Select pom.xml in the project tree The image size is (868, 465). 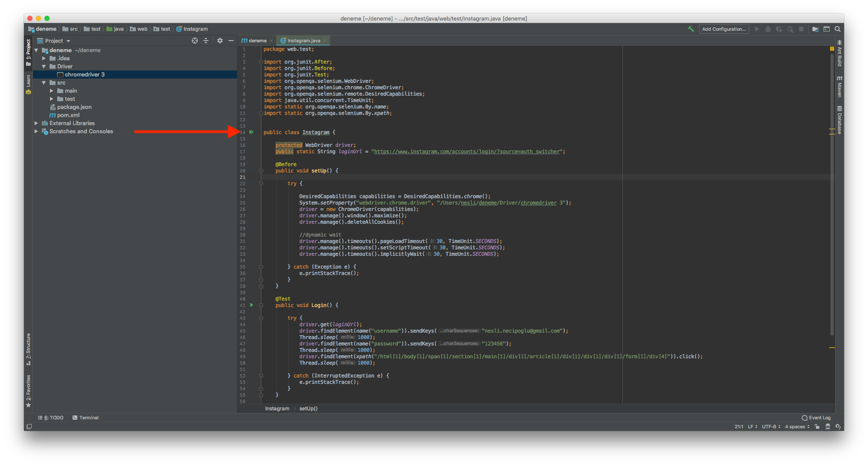tap(68, 115)
